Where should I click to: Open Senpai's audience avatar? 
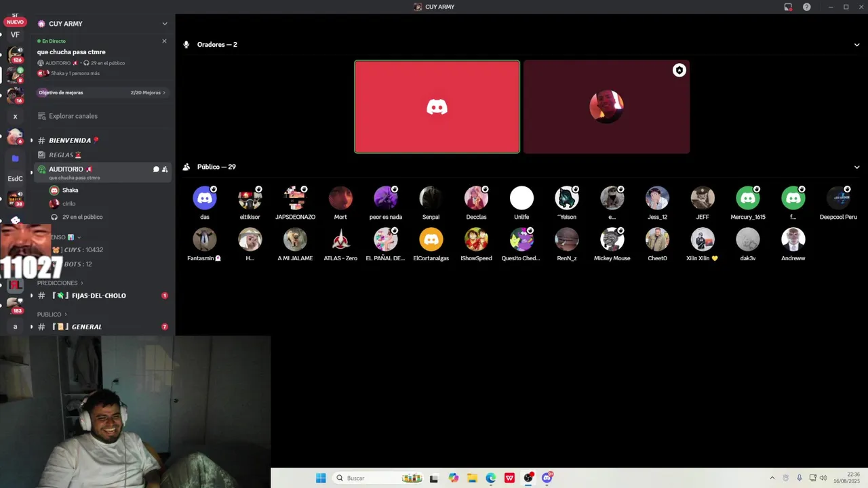click(431, 198)
